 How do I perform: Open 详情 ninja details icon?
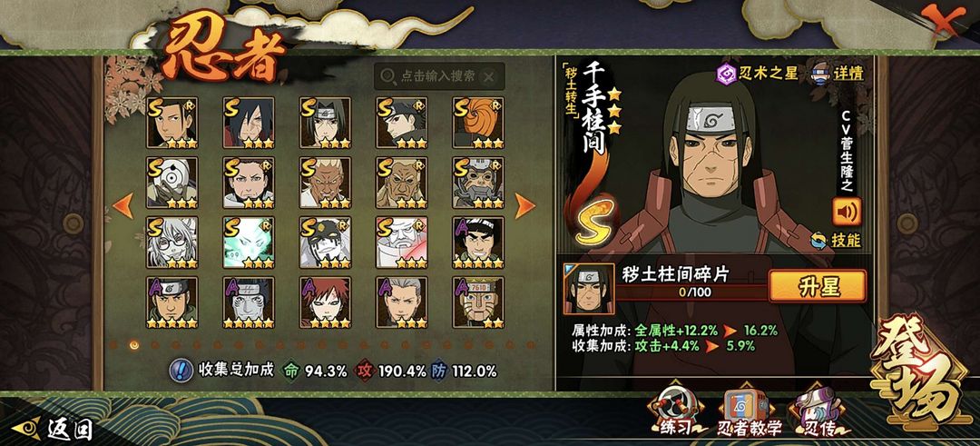pyautogui.click(x=820, y=73)
